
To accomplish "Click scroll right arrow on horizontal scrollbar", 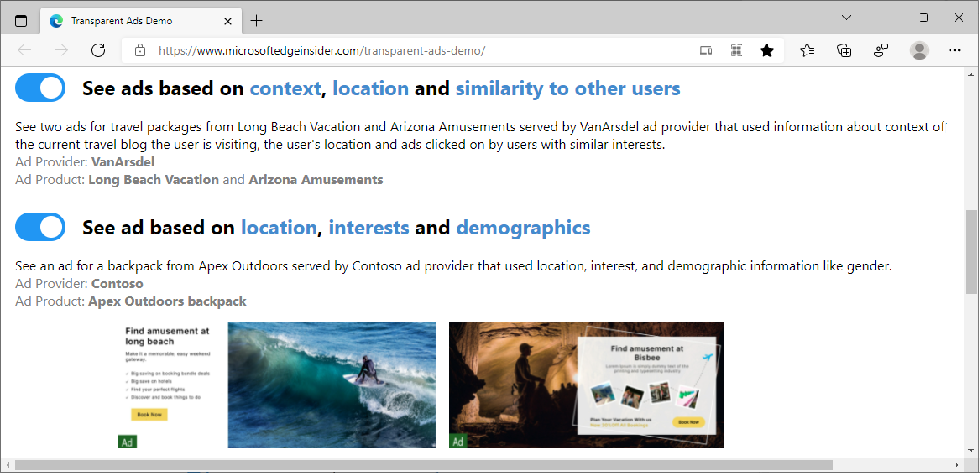I will [x=956, y=465].
